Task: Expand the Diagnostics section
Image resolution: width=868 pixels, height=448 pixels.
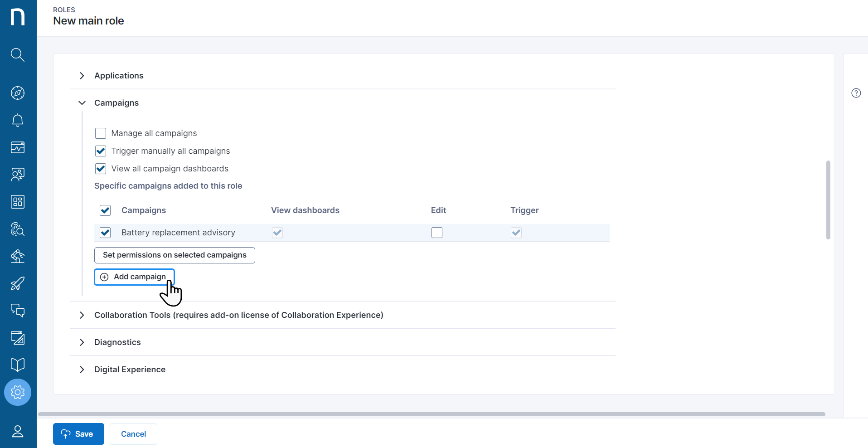Action: tap(82, 342)
